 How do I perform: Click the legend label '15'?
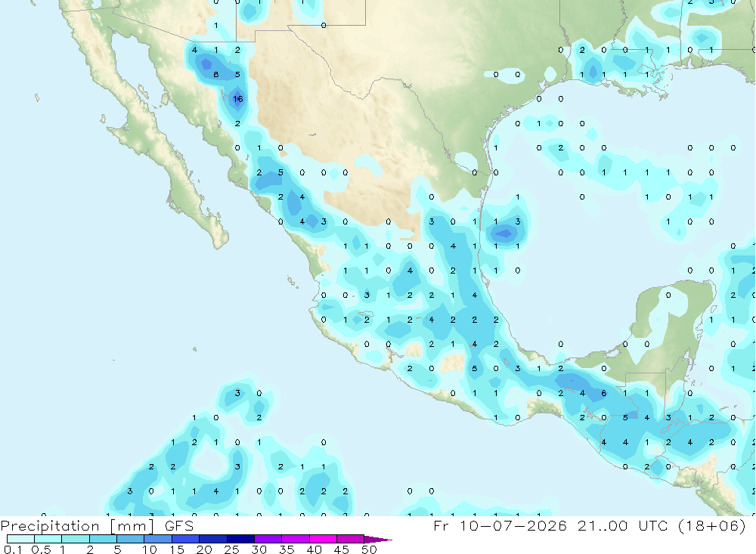pos(177,549)
